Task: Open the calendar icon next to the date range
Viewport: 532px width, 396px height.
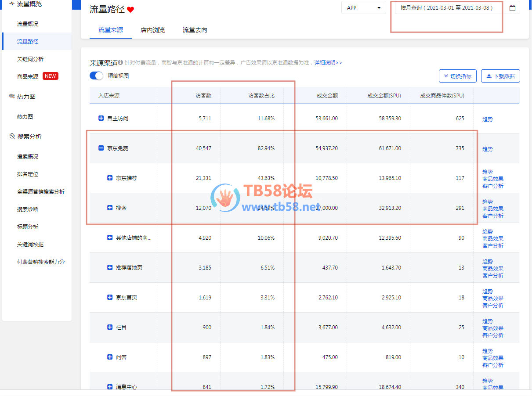Action: (512, 8)
